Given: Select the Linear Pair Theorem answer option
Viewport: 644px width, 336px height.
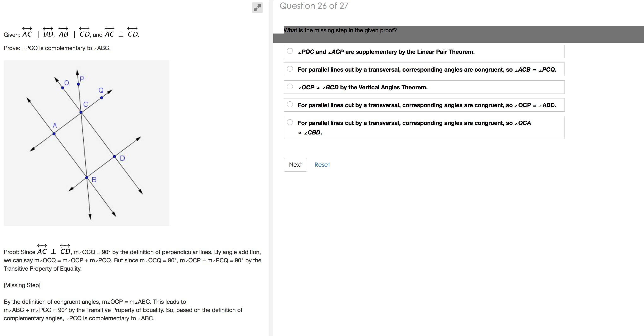Looking at the screenshot, I should [x=290, y=51].
